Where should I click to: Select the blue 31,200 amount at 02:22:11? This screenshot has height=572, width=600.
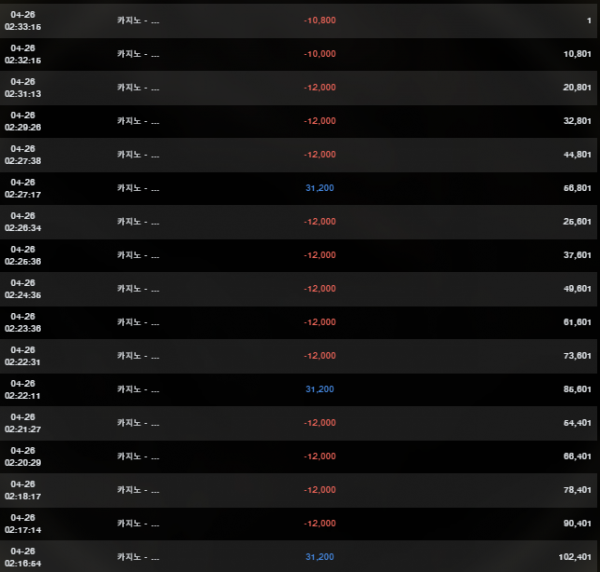pyautogui.click(x=319, y=389)
